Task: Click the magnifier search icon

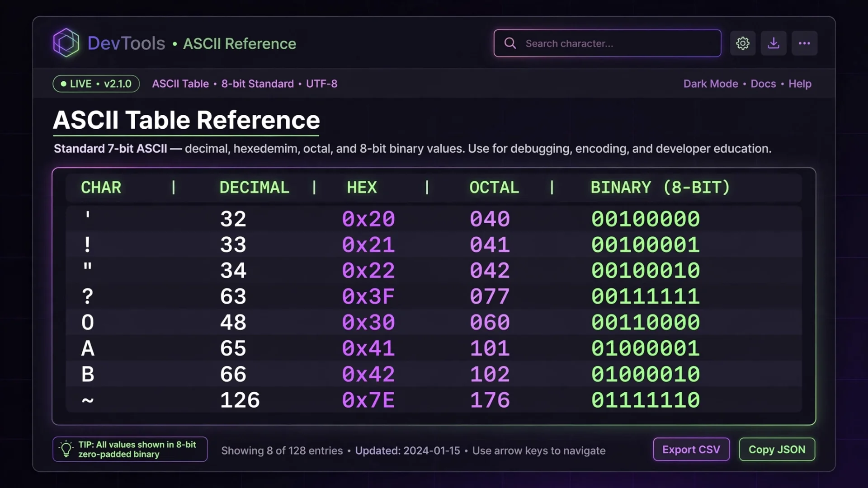Action: 510,43
